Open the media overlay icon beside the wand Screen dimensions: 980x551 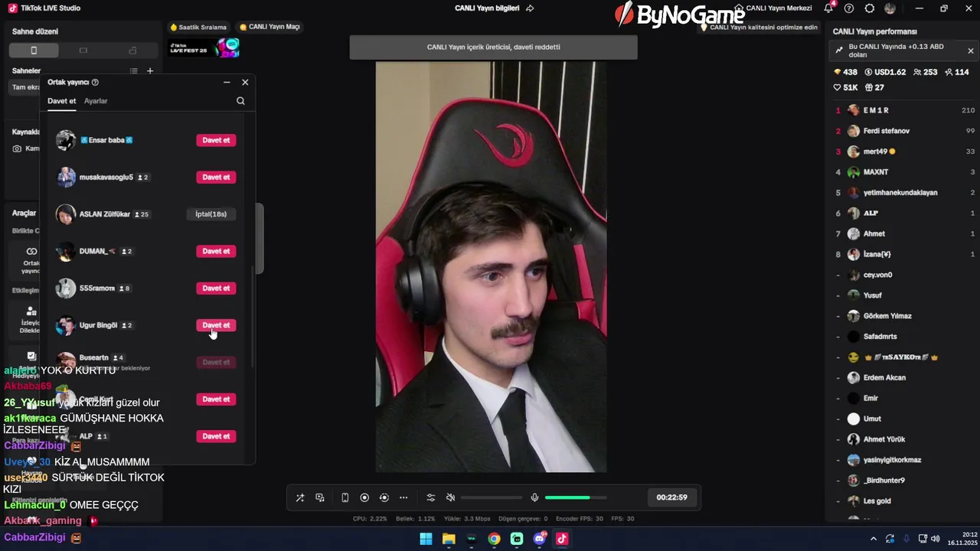[320, 497]
